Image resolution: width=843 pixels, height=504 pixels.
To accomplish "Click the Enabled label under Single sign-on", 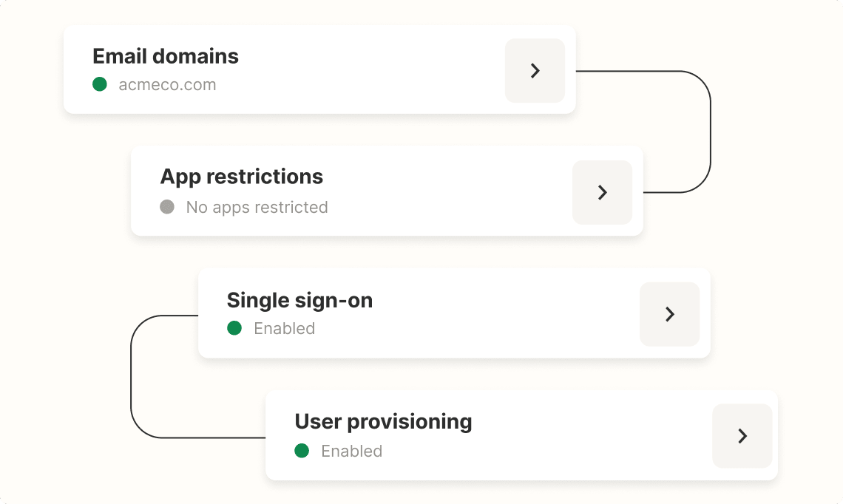I will (284, 328).
